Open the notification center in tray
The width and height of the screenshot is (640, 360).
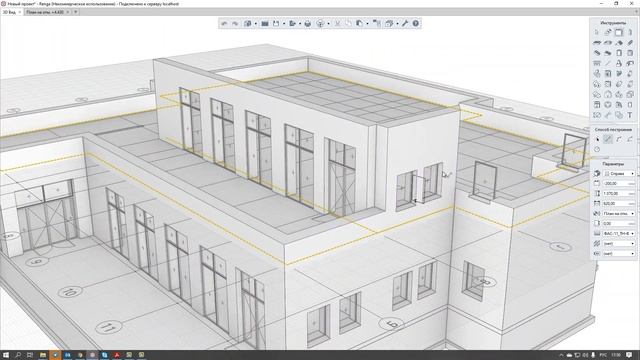[630, 355]
